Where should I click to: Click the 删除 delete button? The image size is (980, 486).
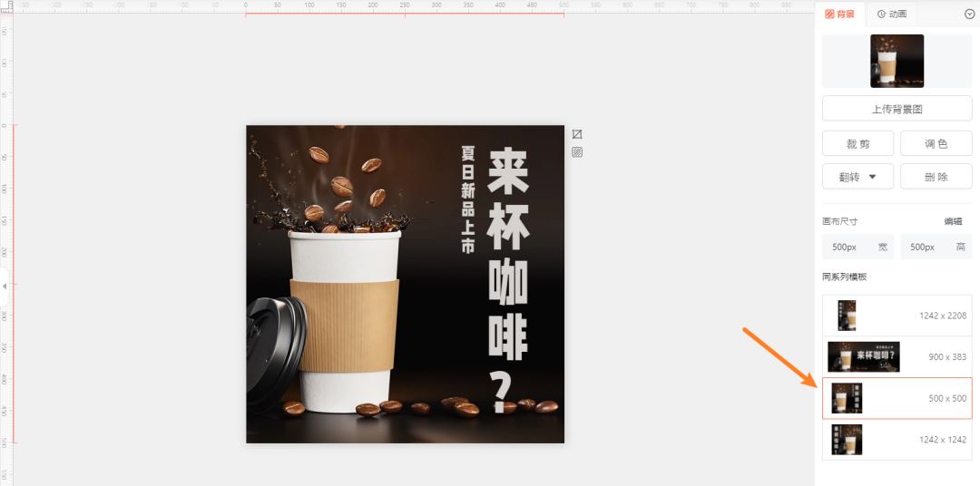pyautogui.click(x=936, y=177)
